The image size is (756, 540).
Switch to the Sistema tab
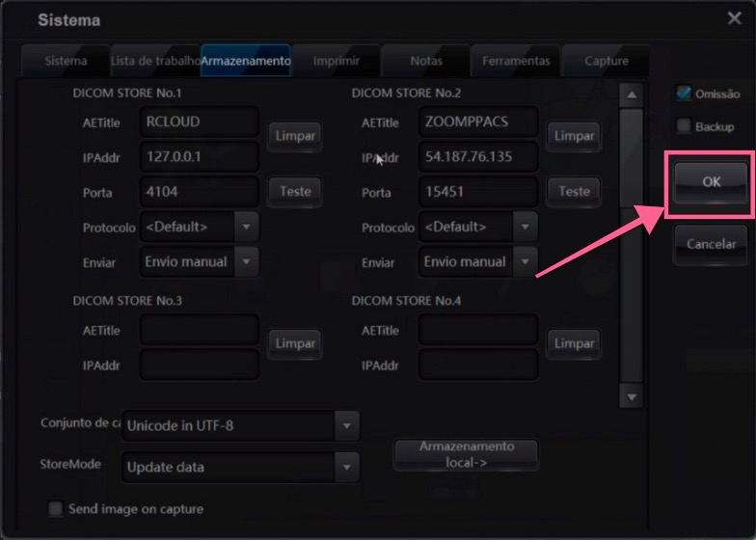(66, 61)
